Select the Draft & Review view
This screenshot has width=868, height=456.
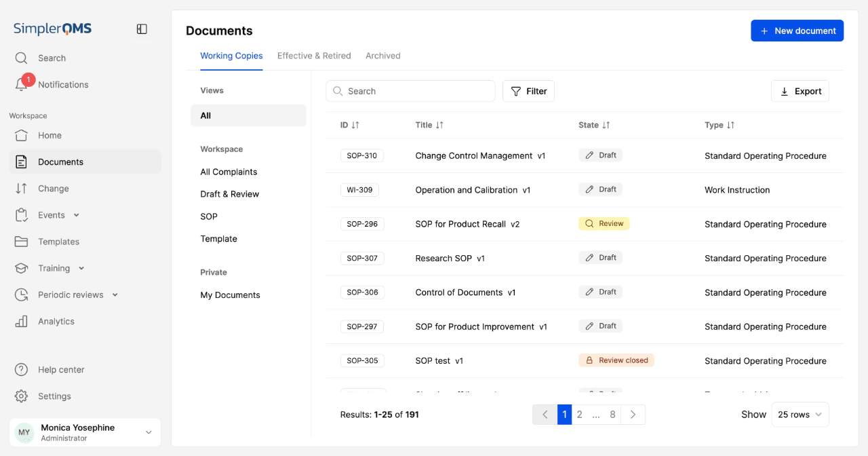tap(229, 194)
